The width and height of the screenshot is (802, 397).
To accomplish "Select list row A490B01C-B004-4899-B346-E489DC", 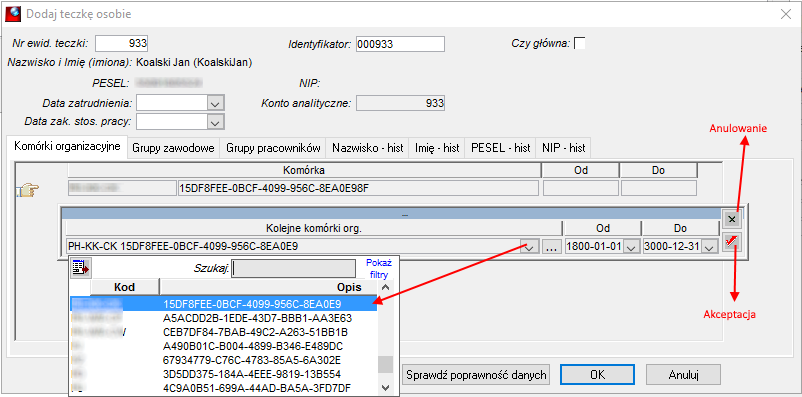I will point(224,345).
